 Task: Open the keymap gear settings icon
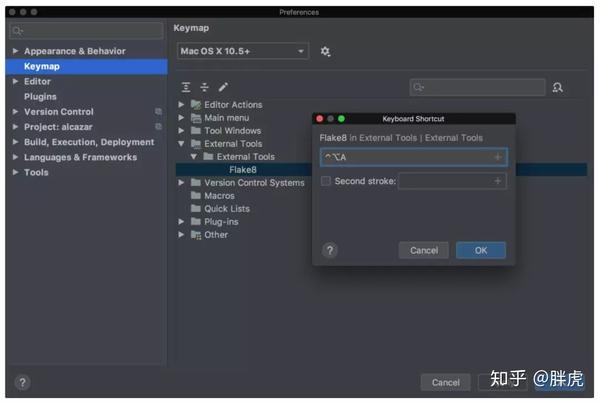point(325,51)
